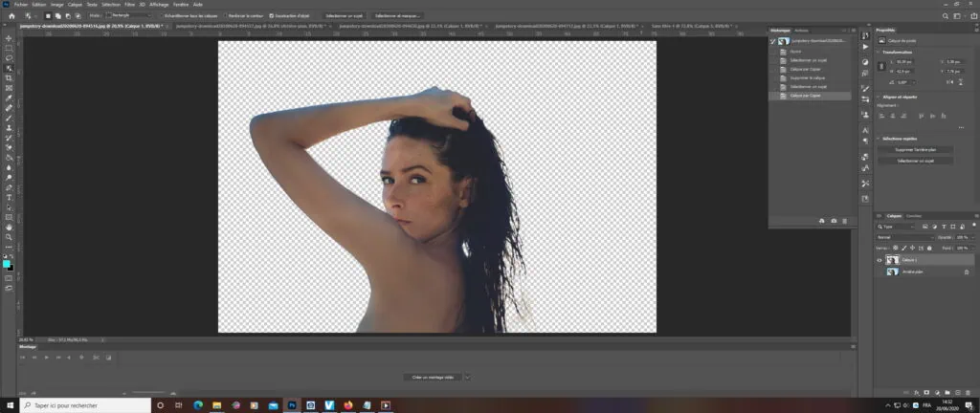
Task: Select the Crop tool
Action: [9, 78]
